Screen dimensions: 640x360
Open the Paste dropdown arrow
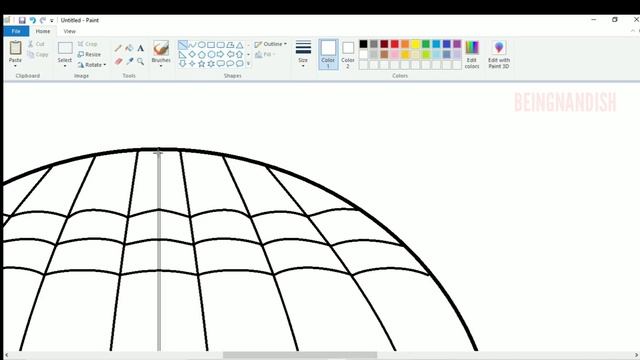click(x=16, y=66)
